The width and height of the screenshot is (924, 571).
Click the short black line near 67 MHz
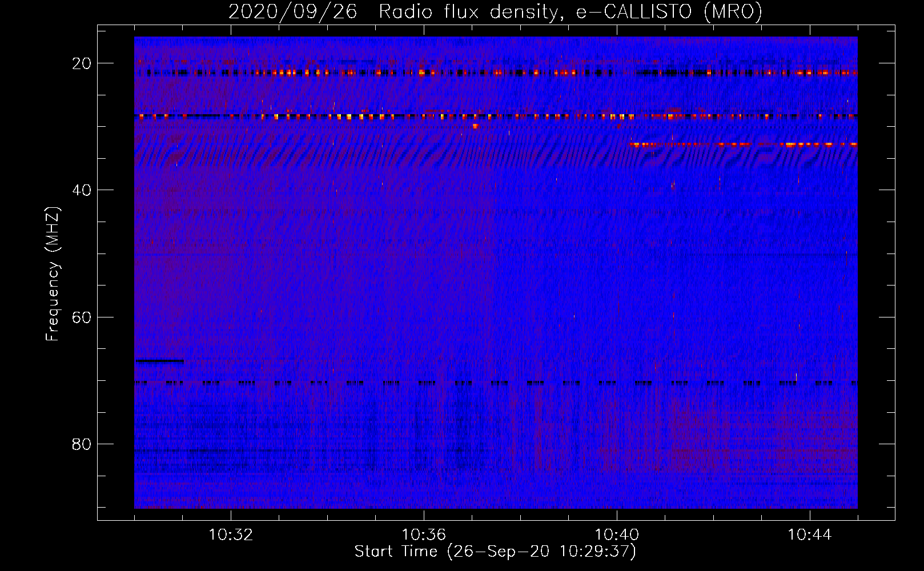[159, 361]
